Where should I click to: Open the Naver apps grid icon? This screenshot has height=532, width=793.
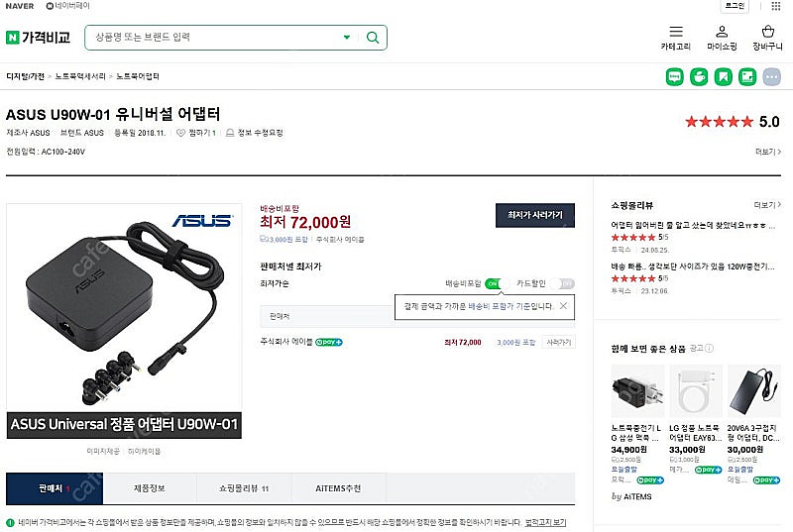tap(746, 76)
